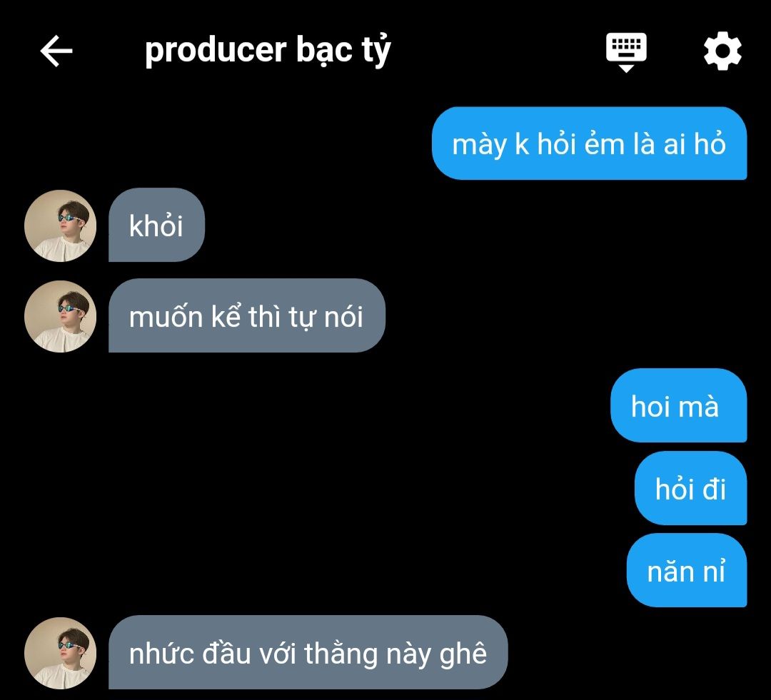
Task: Open the settings gear icon
Action: (722, 51)
